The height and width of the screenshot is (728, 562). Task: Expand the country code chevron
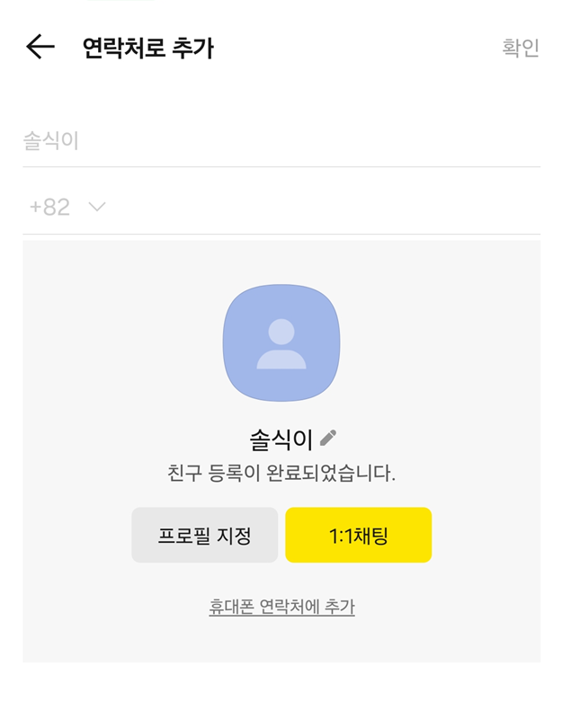click(x=95, y=205)
